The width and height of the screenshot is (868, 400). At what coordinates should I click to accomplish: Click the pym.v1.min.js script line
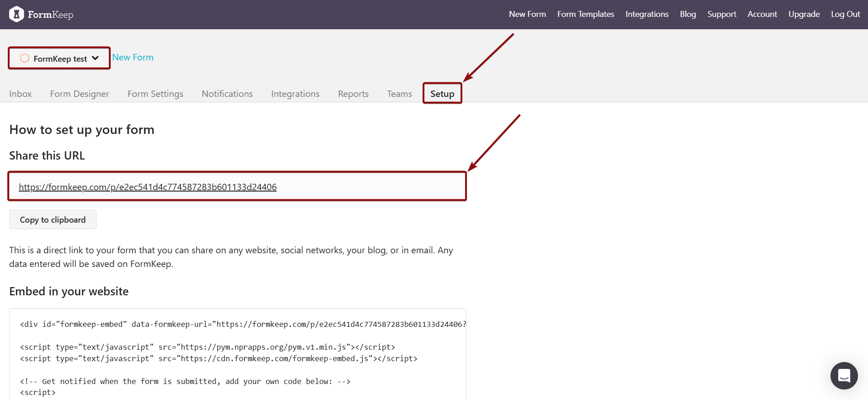[208, 347]
